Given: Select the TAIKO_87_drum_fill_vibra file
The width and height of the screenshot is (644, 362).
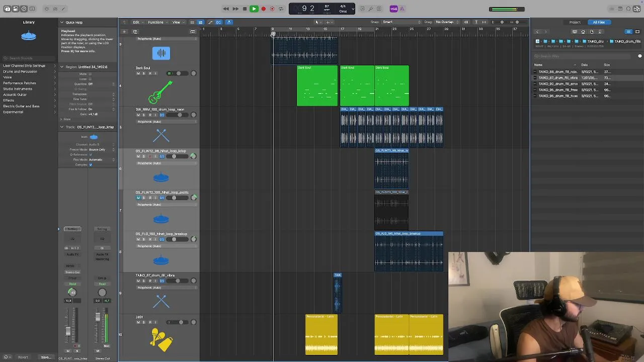Looking at the screenshot, I should [x=557, y=78].
